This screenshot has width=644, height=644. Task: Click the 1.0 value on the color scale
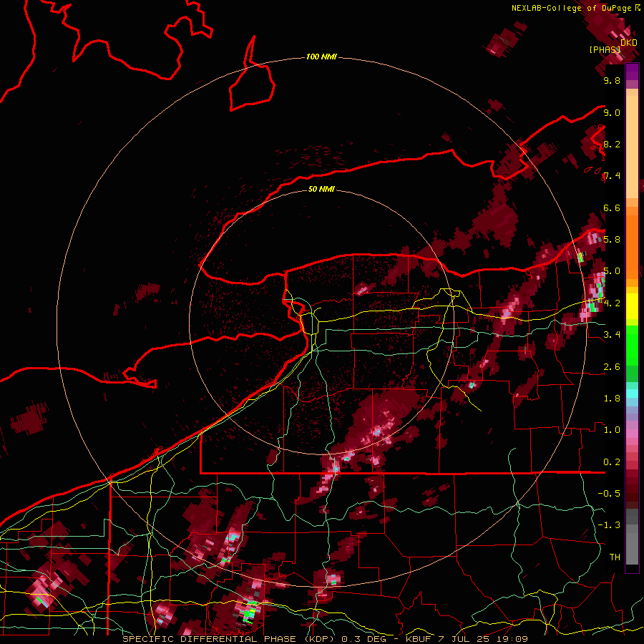[612, 430]
